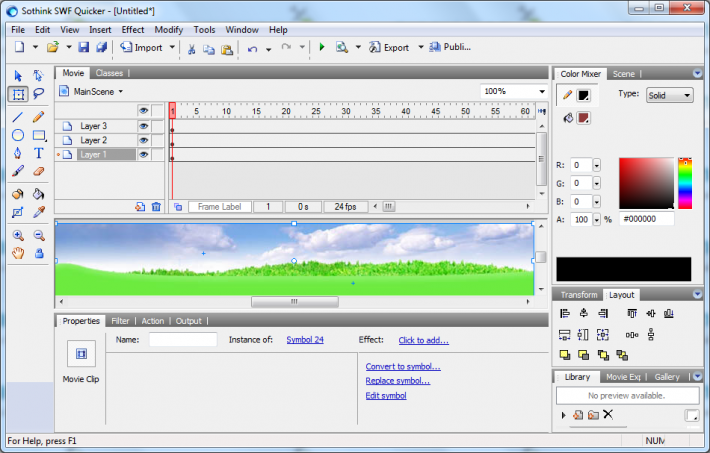Click the Cut scissors icon
Screen dimensions: 710x453
coord(192,49)
